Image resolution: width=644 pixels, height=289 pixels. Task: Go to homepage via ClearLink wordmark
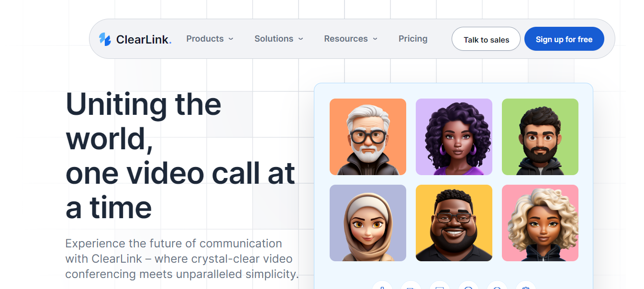(x=144, y=39)
